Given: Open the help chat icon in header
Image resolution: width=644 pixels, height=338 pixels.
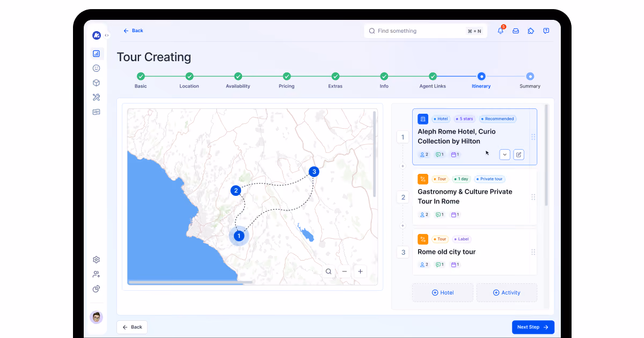Looking at the screenshot, I should pyautogui.click(x=546, y=31).
